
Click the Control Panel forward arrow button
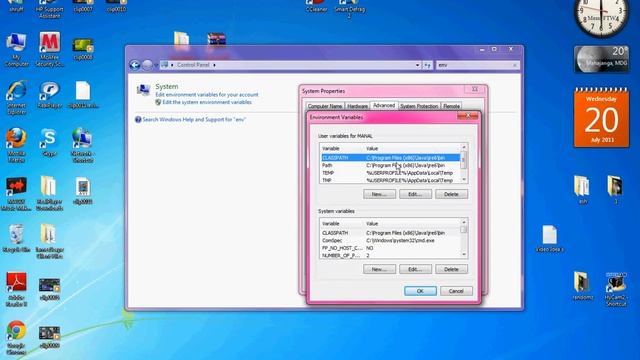pos(147,64)
